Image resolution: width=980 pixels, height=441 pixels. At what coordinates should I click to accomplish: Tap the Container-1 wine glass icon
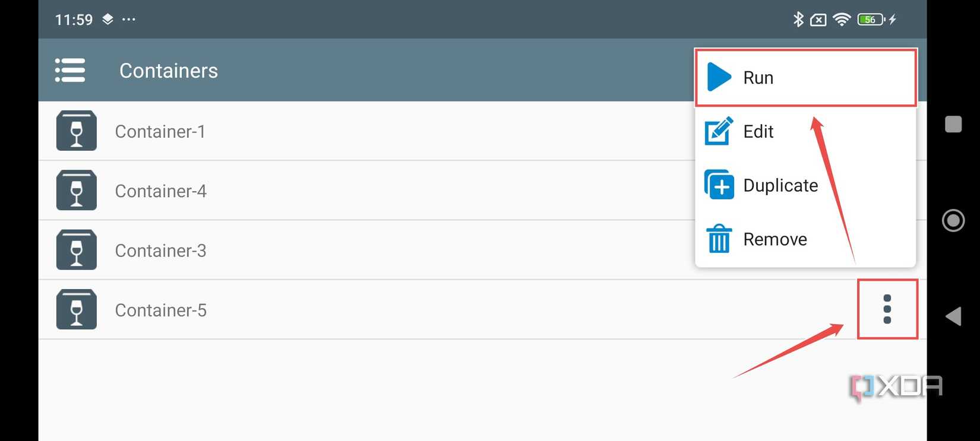click(77, 131)
